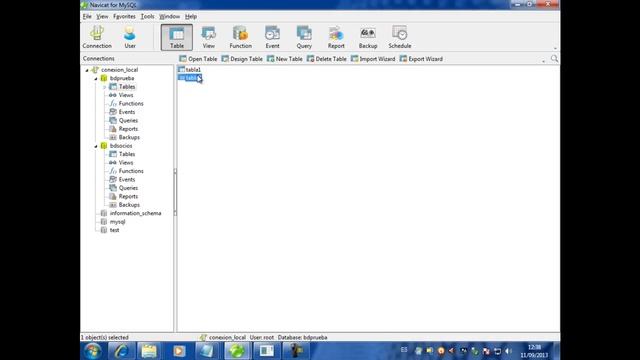Open the View menu
This screenshot has height=360, width=640.
[x=102, y=16]
